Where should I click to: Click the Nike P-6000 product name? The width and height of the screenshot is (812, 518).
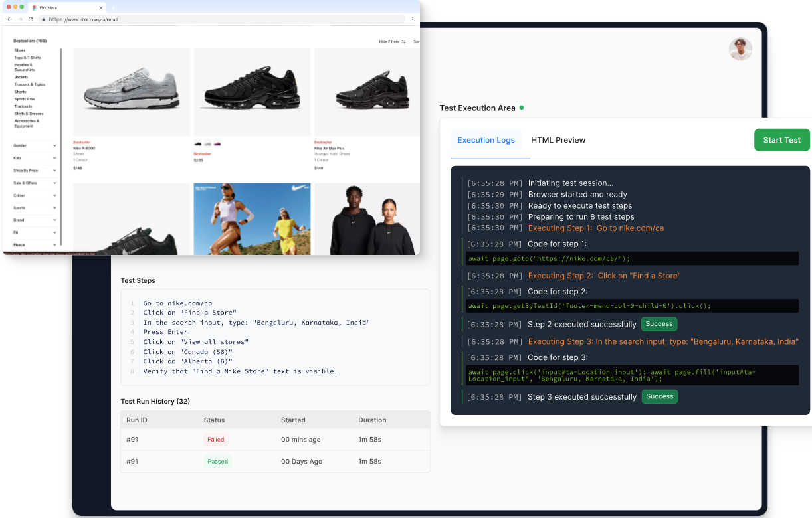point(84,148)
